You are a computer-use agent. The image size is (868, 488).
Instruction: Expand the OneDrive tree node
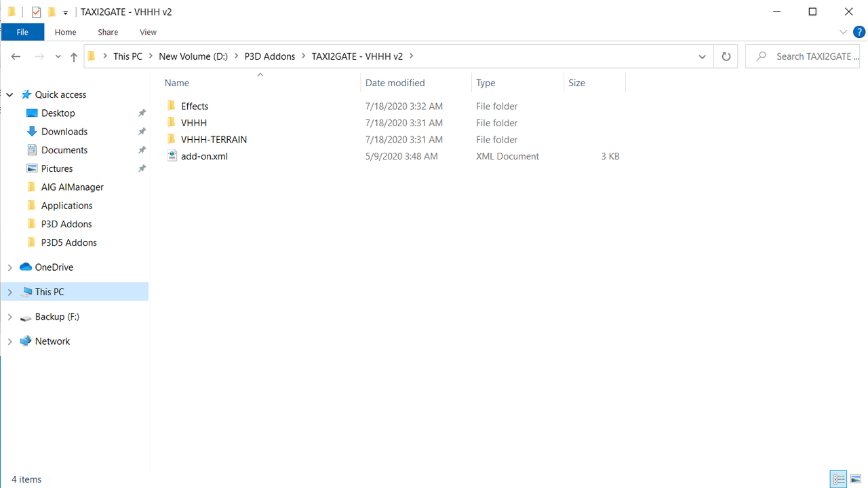point(9,267)
